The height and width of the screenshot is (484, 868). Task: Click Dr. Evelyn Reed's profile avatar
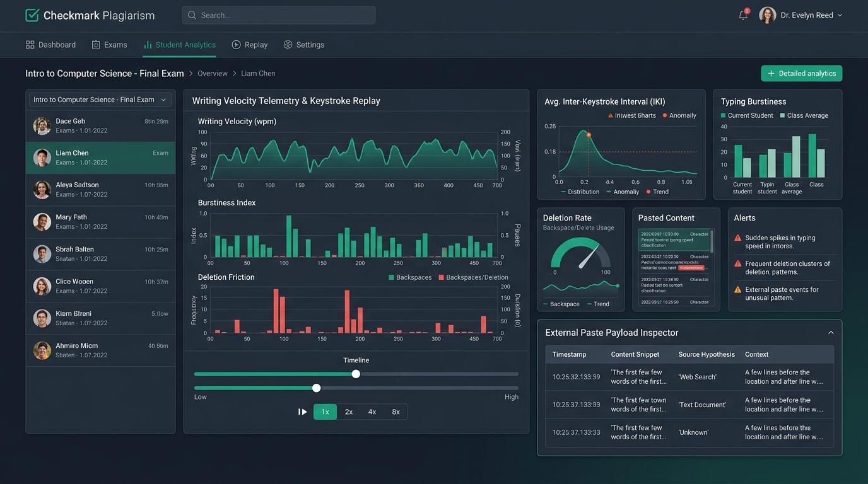768,15
